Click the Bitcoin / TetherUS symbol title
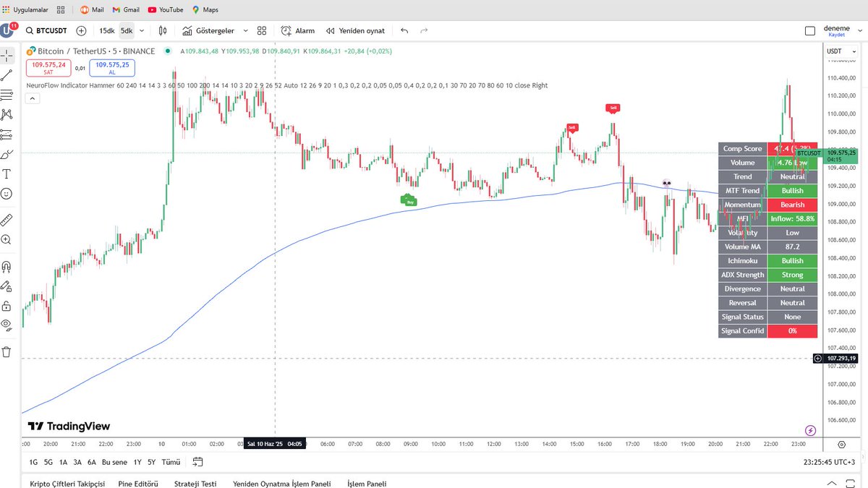The height and width of the screenshot is (488, 868). click(96, 51)
